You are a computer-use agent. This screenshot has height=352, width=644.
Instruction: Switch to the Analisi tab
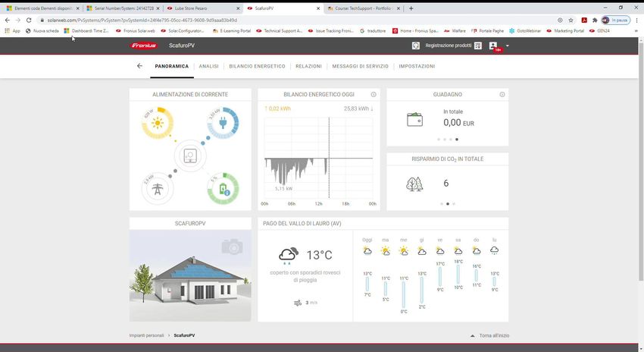pos(208,66)
